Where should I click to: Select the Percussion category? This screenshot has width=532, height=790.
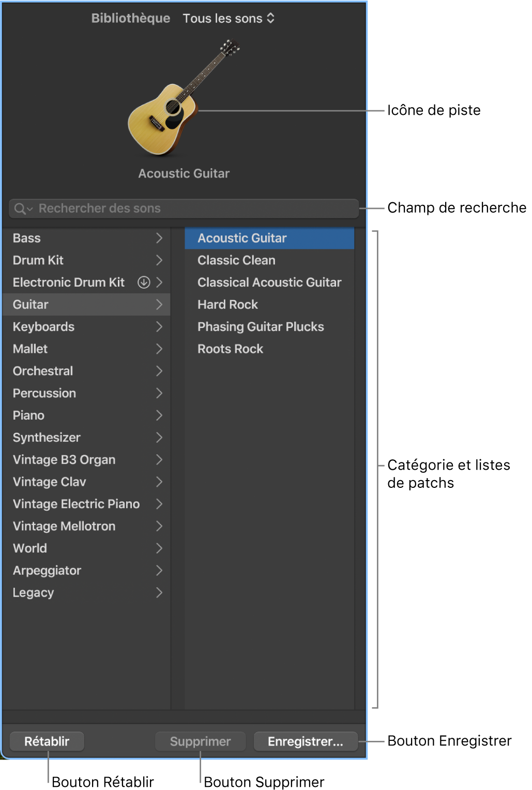86,393
